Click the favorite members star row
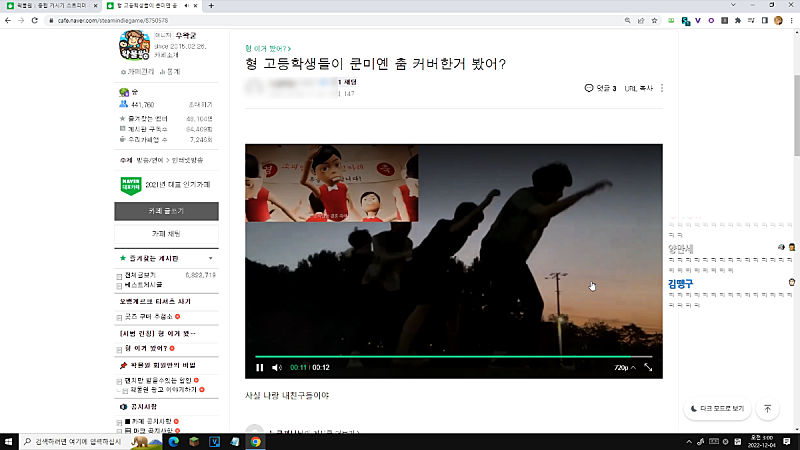 166,118
